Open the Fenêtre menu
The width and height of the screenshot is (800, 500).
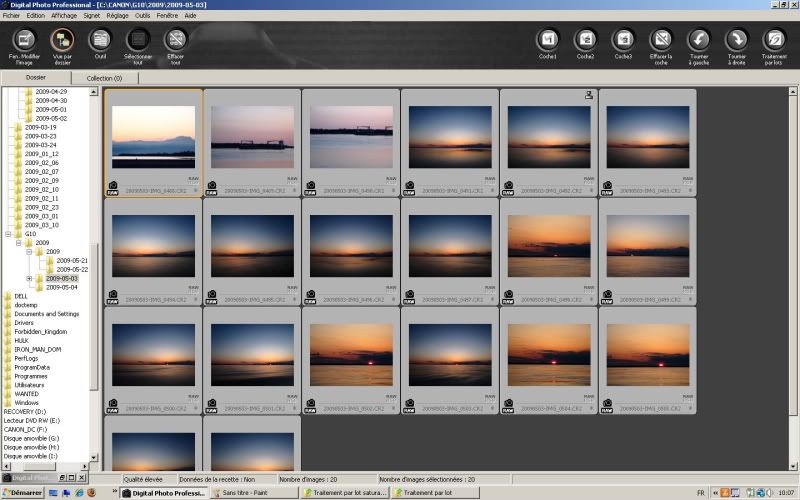click(x=167, y=16)
